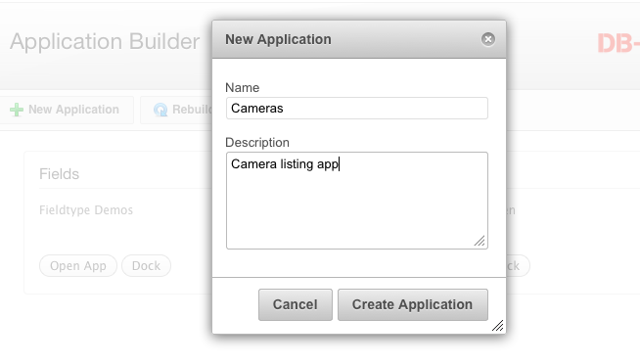The height and width of the screenshot is (364, 640).
Task: Click the New Application dialog title bar
Action: tap(359, 39)
